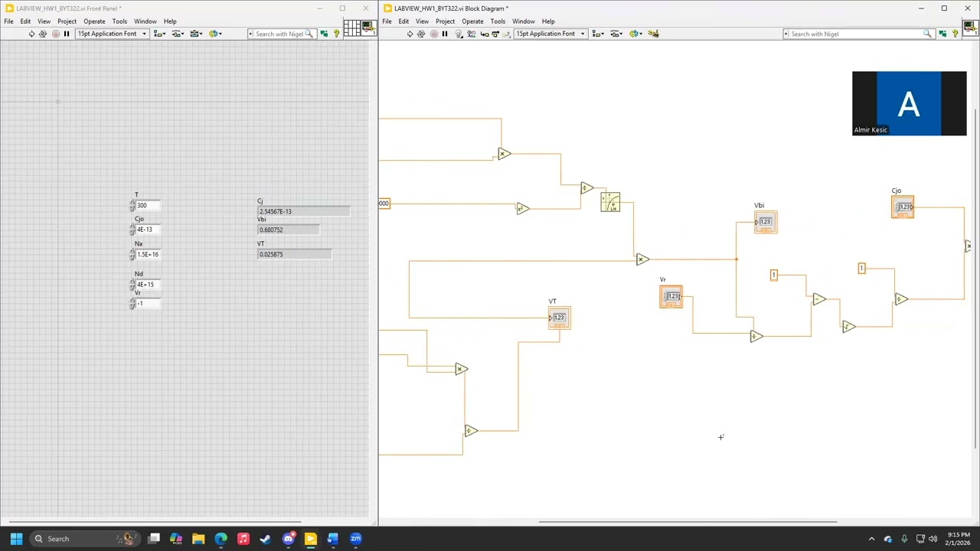Click Step Over button in Block Diagram

[x=495, y=34]
